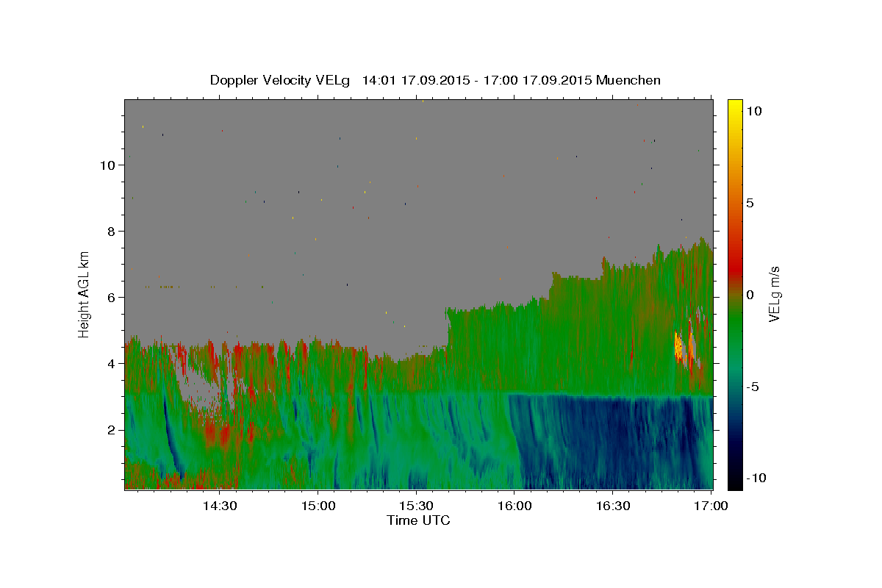Click the '15:00' time axis label

click(318, 506)
